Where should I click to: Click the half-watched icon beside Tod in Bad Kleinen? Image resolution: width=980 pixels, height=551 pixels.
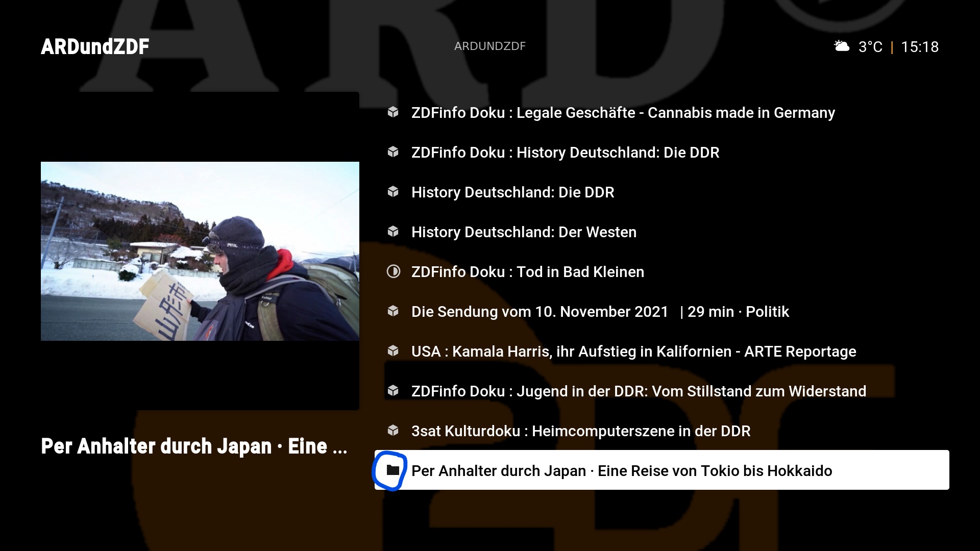(393, 271)
